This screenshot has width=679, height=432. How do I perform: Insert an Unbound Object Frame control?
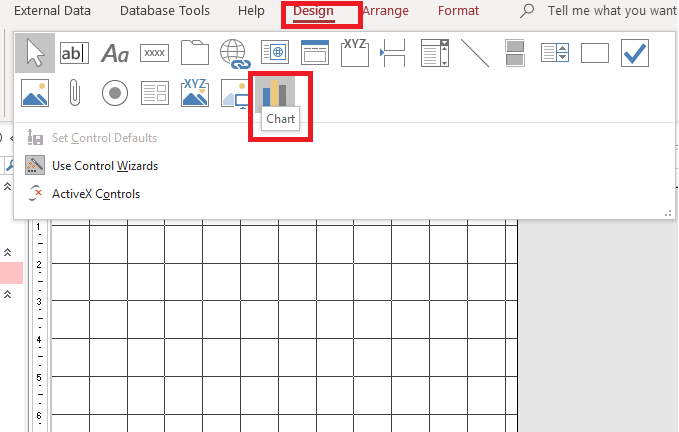[235, 94]
